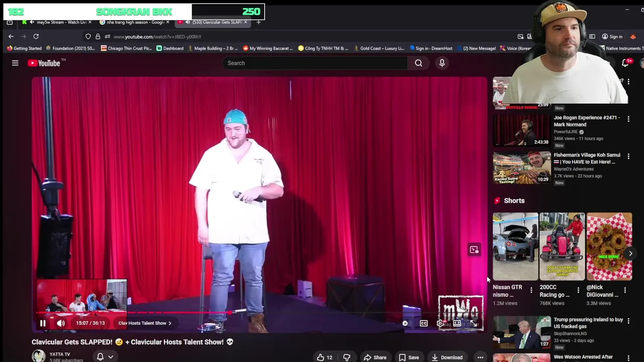Open more actions below the video

480,357
